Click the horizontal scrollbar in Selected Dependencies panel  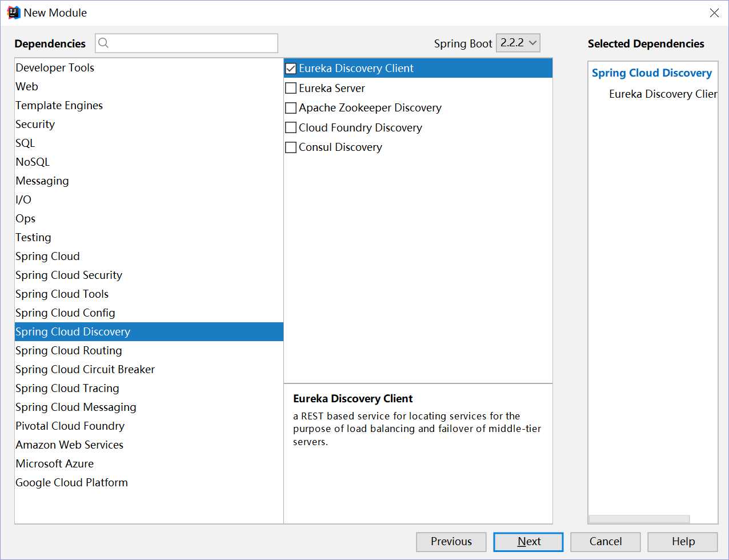(639, 519)
